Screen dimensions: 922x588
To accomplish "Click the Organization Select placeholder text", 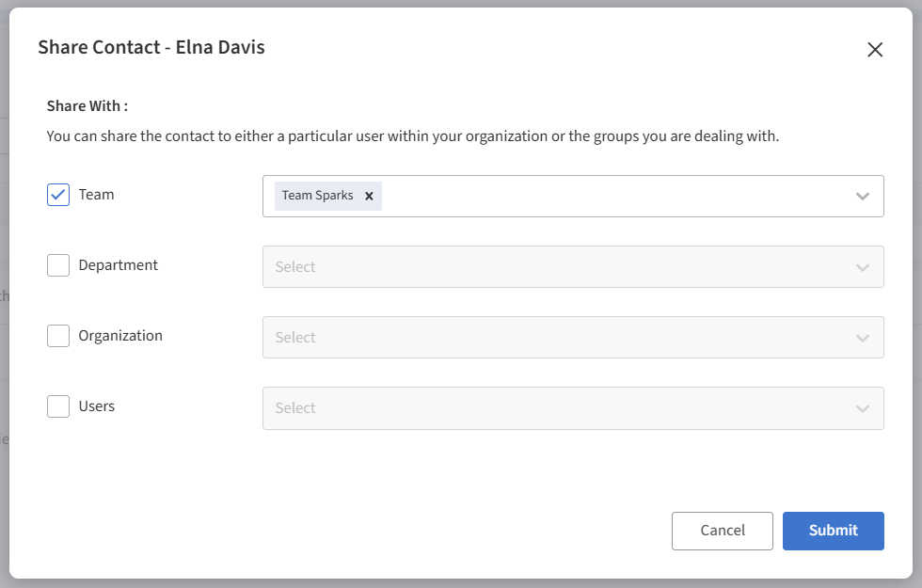I will [295, 338].
